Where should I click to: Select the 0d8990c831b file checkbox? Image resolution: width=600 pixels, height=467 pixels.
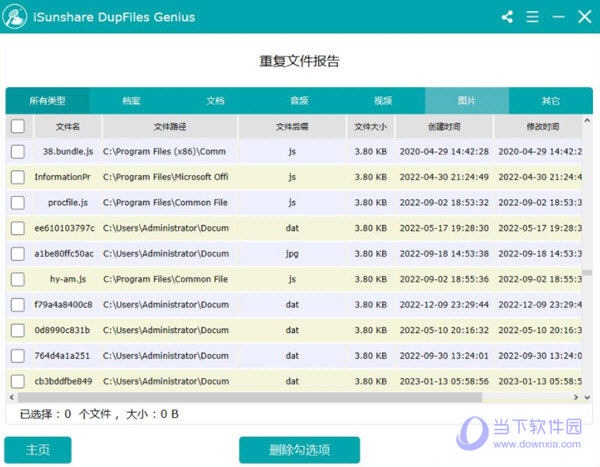pos(18,330)
